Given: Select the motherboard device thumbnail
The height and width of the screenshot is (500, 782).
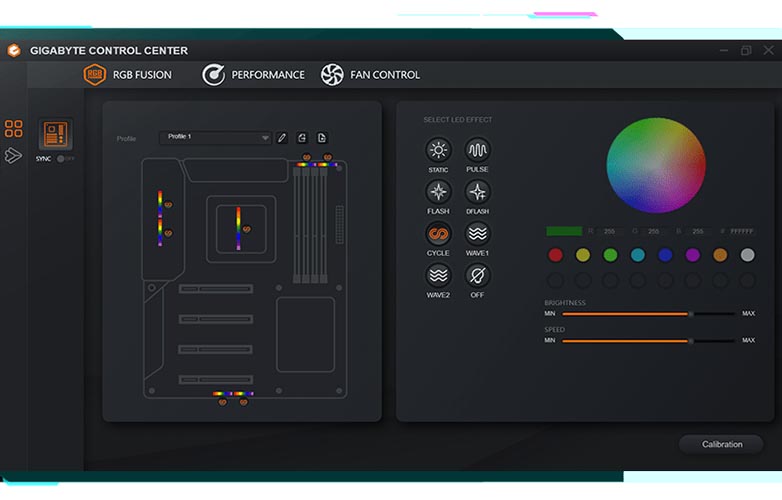Looking at the screenshot, I should click(55, 135).
